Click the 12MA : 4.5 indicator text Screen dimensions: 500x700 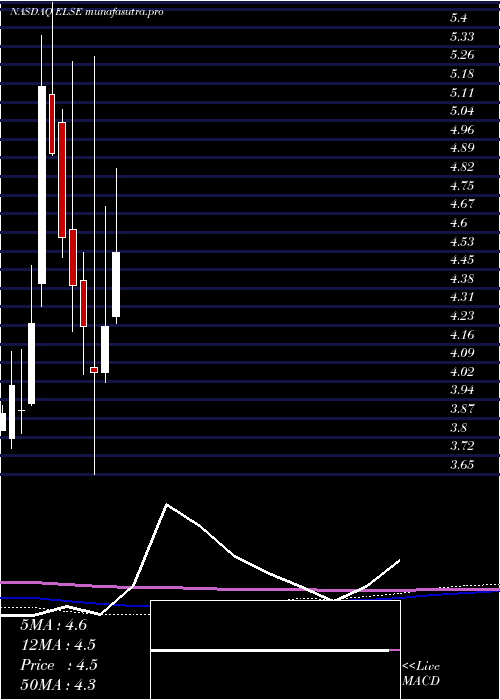coord(58,645)
